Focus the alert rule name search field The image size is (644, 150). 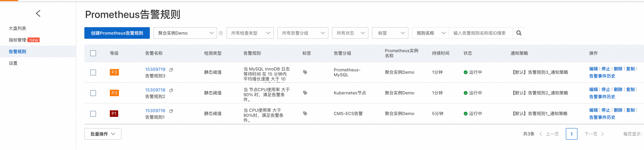480,33
